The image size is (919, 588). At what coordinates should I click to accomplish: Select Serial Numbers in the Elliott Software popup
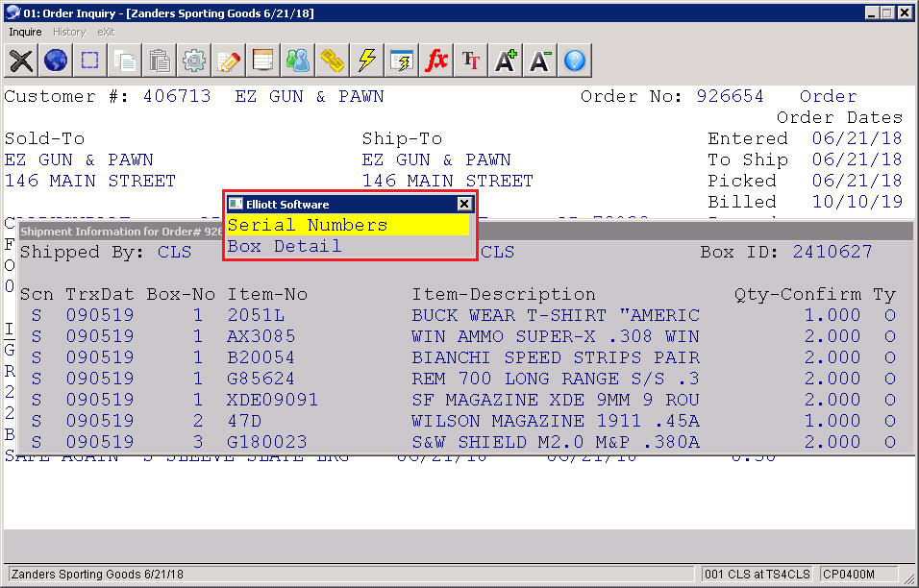click(348, 225)
